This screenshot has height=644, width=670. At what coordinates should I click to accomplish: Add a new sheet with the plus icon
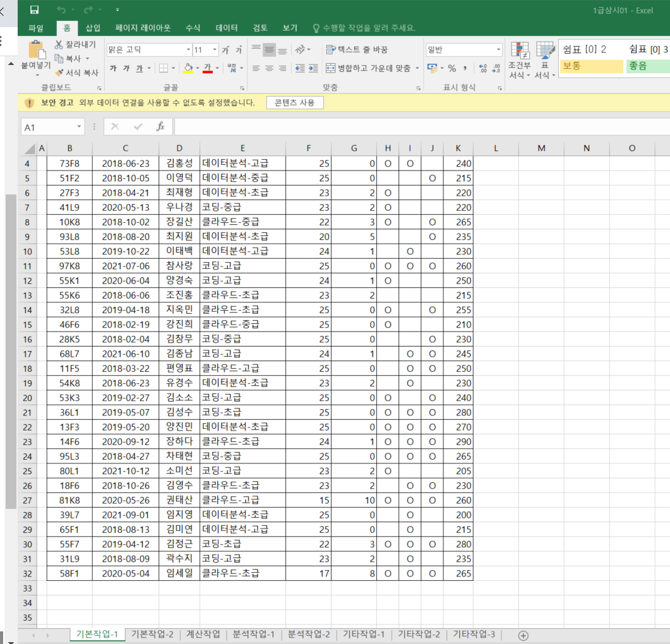point(523,635)
